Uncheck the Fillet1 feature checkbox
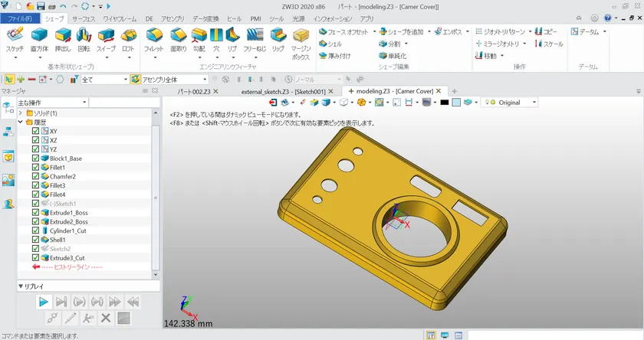The width and height of the screenshot is (644, 340). [x=35, y=168]
